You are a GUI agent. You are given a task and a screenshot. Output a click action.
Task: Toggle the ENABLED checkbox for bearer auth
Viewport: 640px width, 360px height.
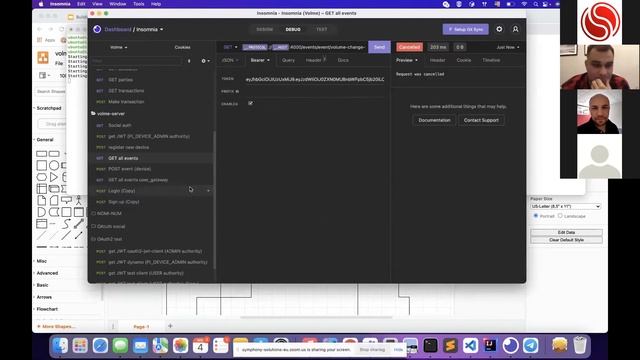tap(250, 103)
